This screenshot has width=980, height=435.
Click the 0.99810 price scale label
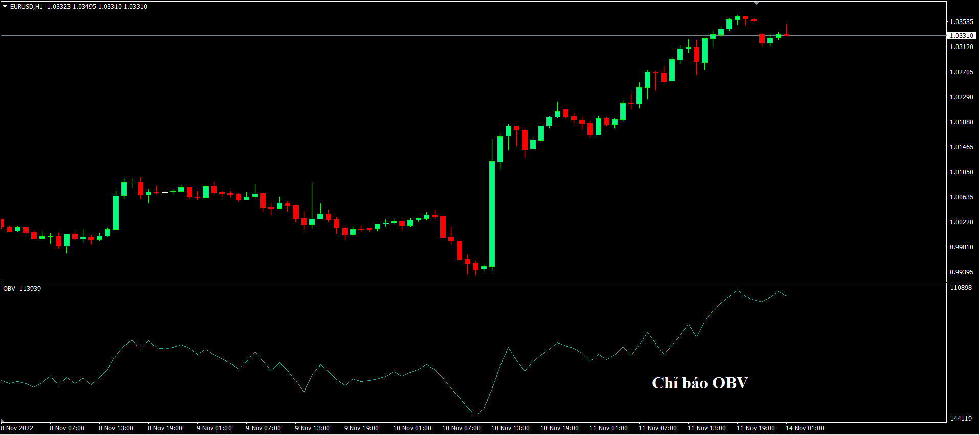962,247
